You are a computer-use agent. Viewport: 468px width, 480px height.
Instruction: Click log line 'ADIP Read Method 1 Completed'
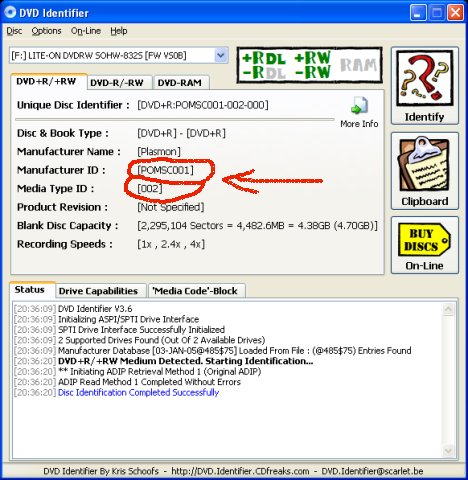click(149, 382)
